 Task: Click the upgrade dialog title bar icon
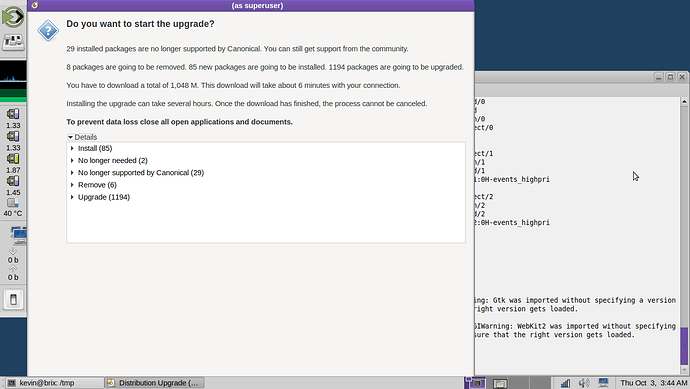click(34, 5)
